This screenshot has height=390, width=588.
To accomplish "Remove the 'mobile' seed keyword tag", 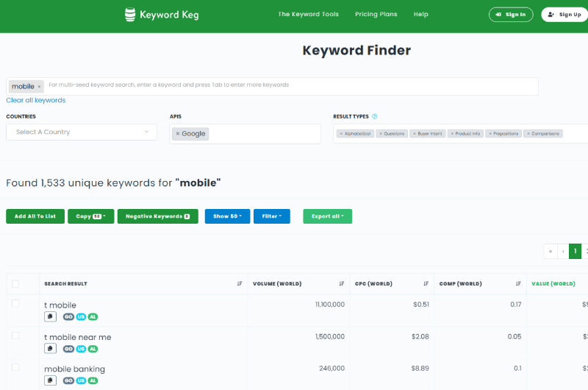I will point(39,87).
